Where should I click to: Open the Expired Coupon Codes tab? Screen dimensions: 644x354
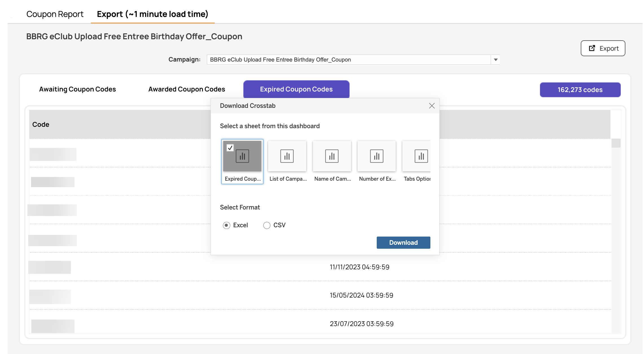(296, 89)
